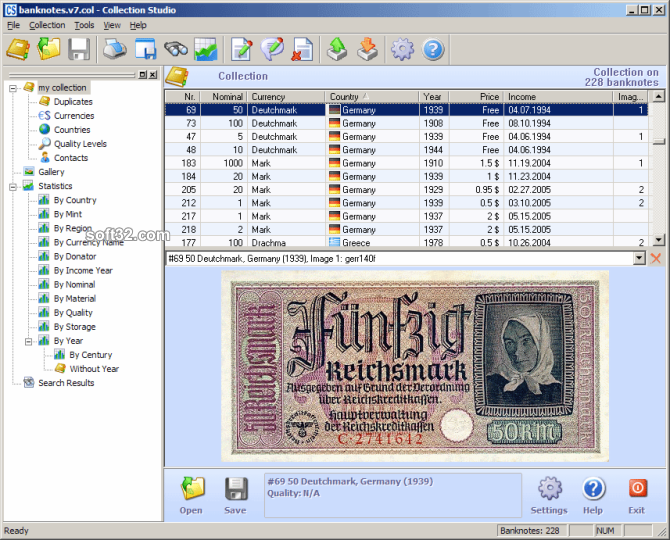The height and width of the screenshot is (540, 670).
Task: Close the tree panel with its X button
Action: 153,75
